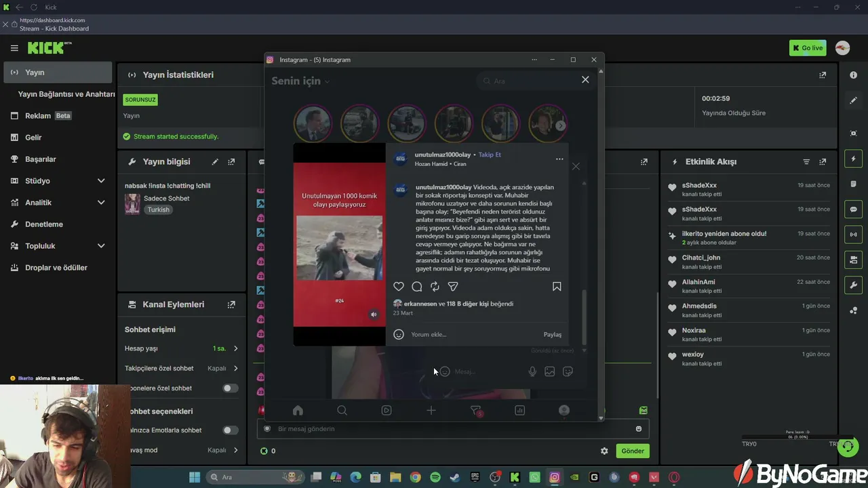Mute the Instagram video via speaker icon
This screenshot has width=868, height=488.
[x=374, y=314]
